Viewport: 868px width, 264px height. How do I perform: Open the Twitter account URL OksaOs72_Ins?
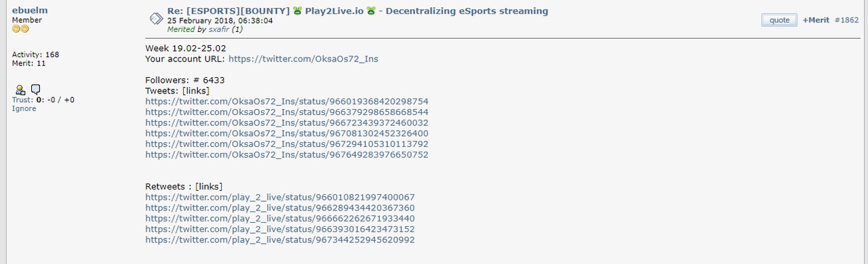pyautogui.click(x=303, y=59)
